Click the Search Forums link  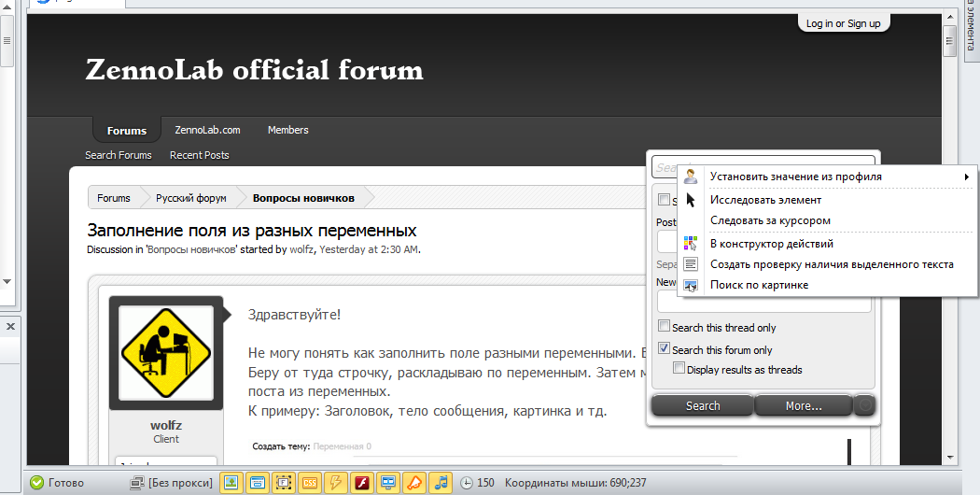point(119,155)
